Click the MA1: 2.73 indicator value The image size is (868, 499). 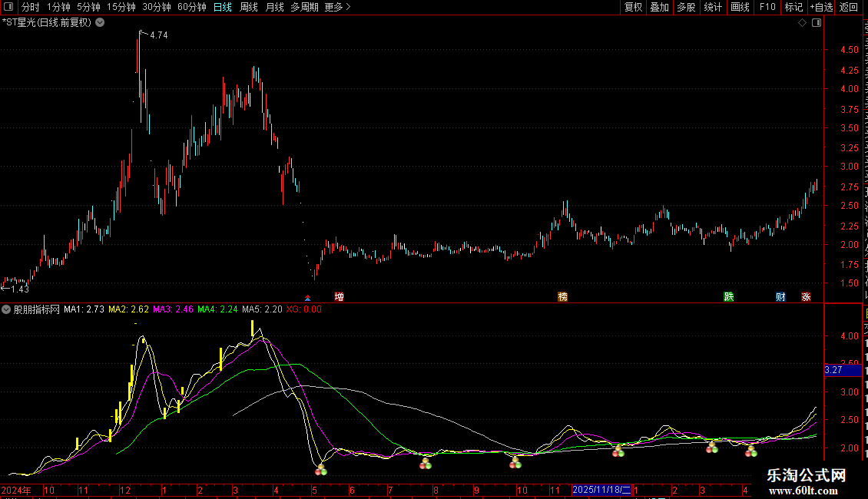(84, 310)
